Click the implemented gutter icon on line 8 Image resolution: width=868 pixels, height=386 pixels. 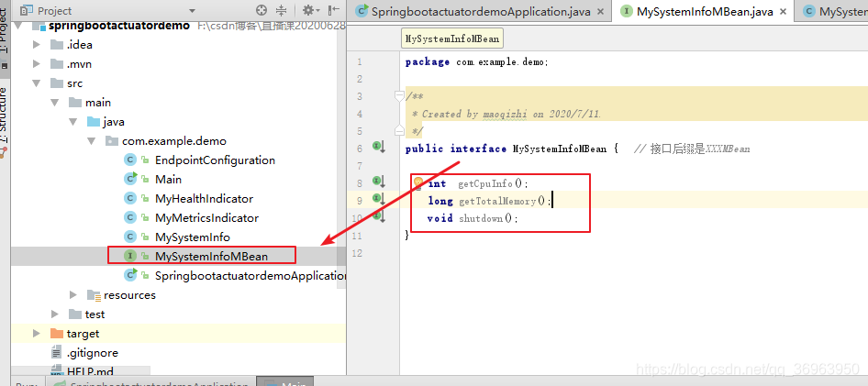379,181
